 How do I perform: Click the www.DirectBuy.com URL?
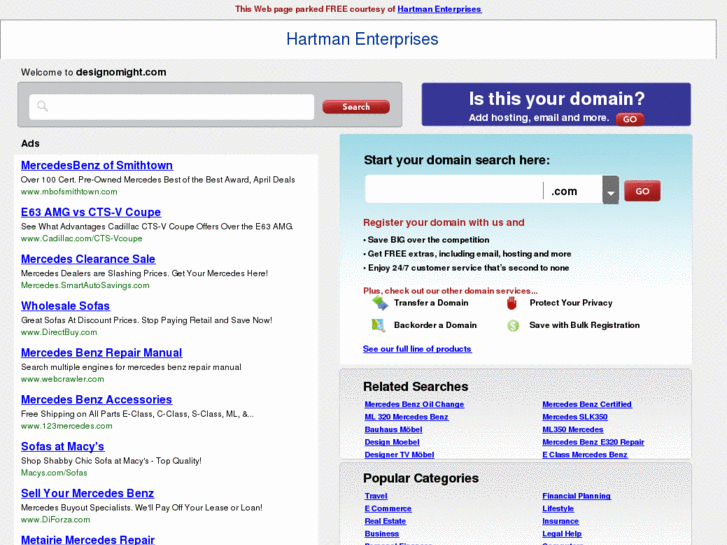click(x=59, y=332)
